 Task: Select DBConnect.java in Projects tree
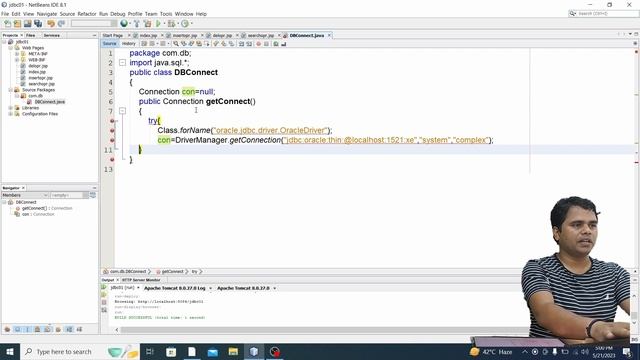[49, 102]
